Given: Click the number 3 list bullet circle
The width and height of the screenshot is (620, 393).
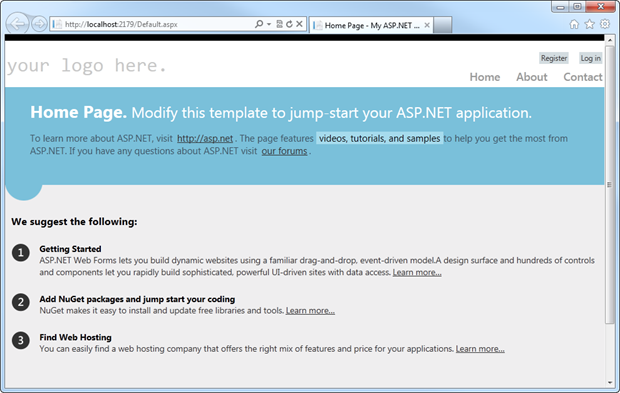Looking at the screenshot, I should (x=21, y=340).
